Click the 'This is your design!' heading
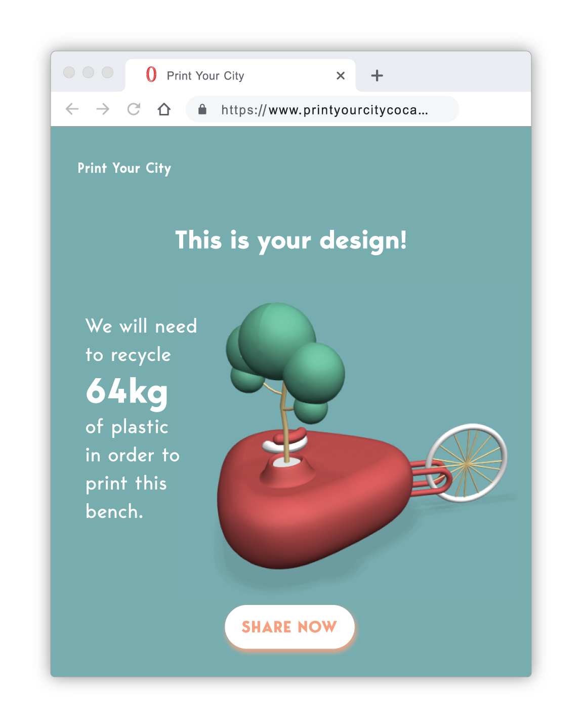The image size is (582, 728). point(291,240)
